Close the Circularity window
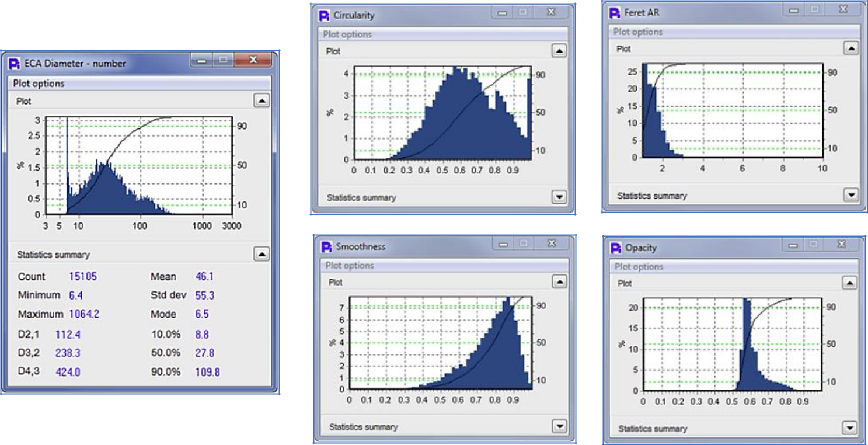Viewport: 868px width, 445px height. (550, 12)
